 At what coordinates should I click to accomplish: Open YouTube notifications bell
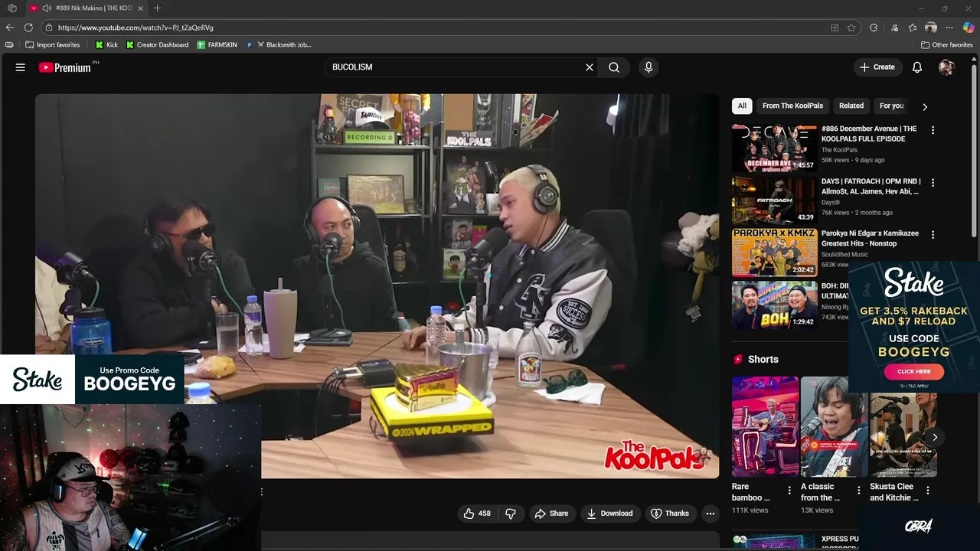917,67
